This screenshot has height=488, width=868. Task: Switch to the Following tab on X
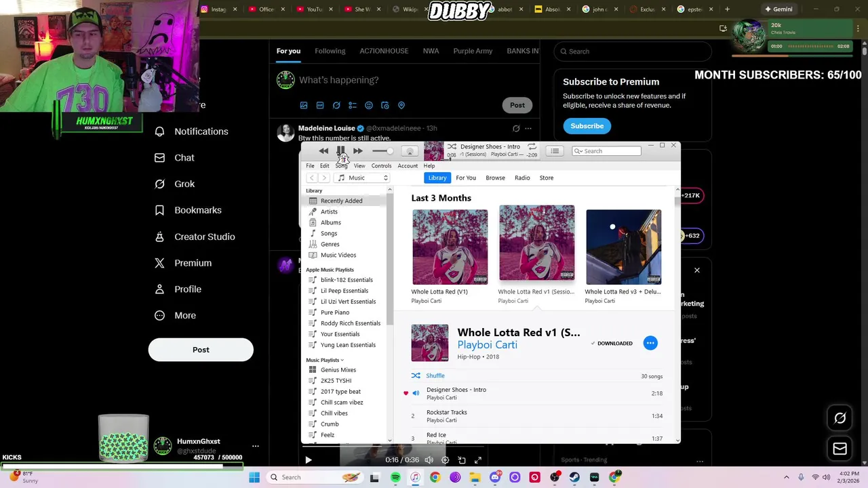point(330,51)
